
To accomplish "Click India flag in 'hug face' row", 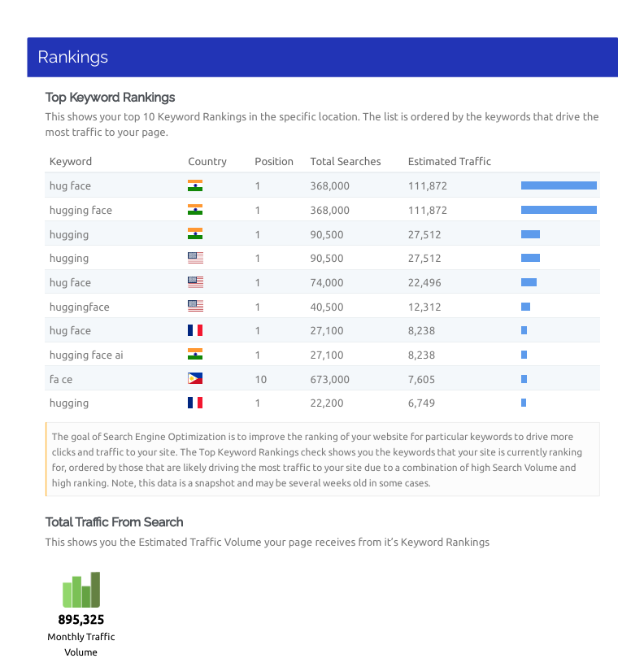I will pos(195,185).
